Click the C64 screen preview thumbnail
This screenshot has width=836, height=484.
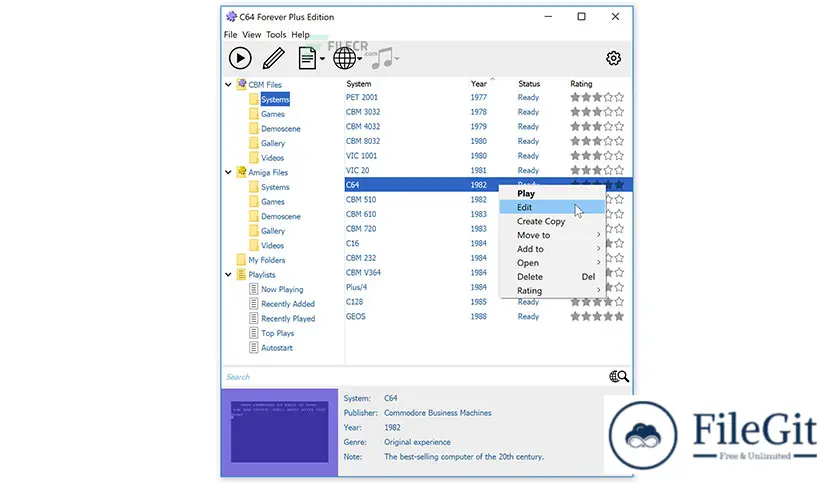click(279, 432)
